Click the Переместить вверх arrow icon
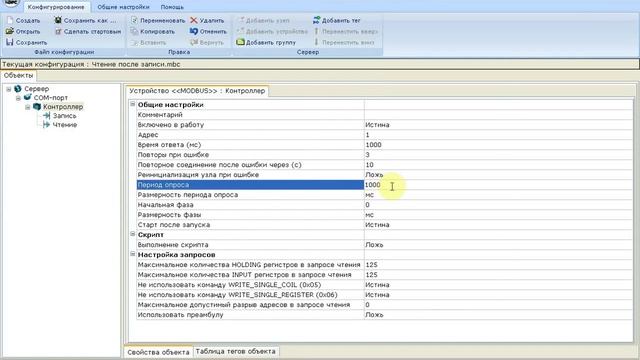640x360 pixels. (316, 31)
